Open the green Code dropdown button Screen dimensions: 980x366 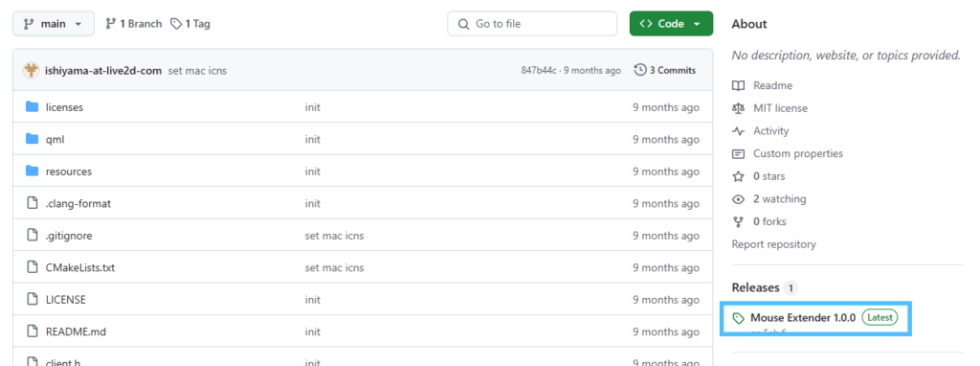coord(671,24)
